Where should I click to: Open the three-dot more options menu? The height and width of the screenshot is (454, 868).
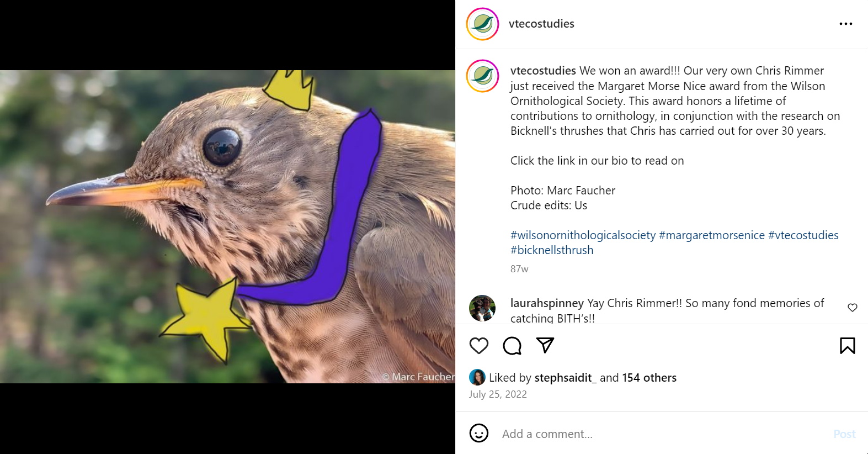845,24
